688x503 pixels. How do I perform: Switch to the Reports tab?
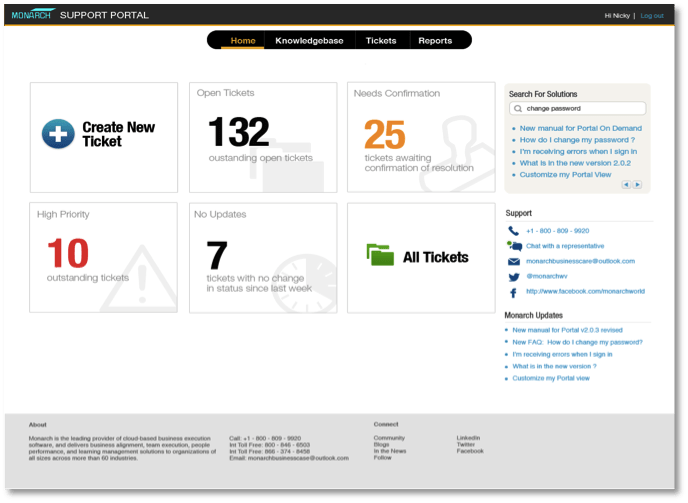pos(435,41)
